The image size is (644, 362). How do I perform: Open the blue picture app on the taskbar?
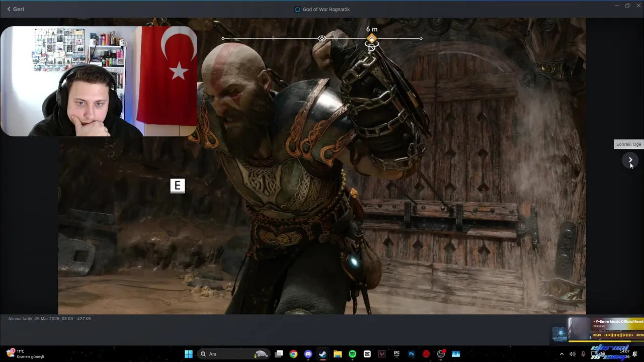click(456, 354)
